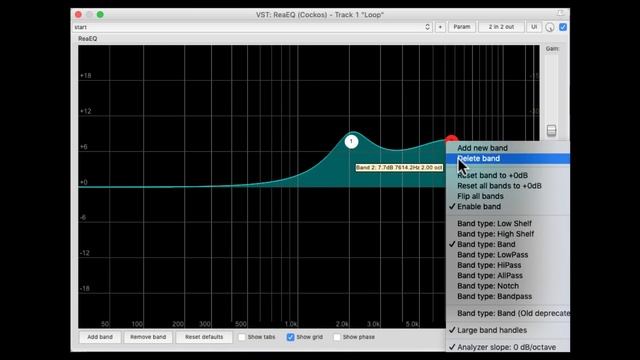Open the preset dropdown showing 'start'
640x360 pixels.
coord(252,27)
